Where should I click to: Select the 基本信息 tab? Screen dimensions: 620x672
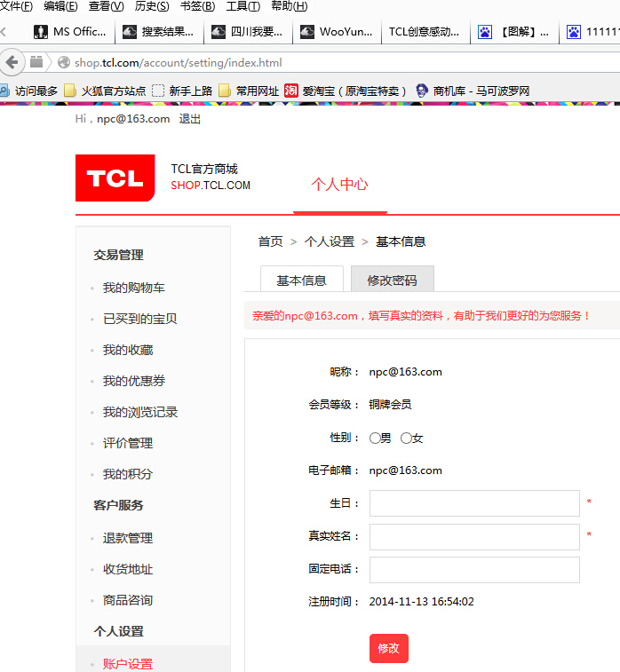coord(301,280)
